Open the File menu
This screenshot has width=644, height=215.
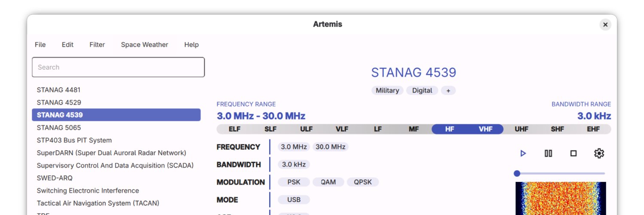tap(40, 45)
